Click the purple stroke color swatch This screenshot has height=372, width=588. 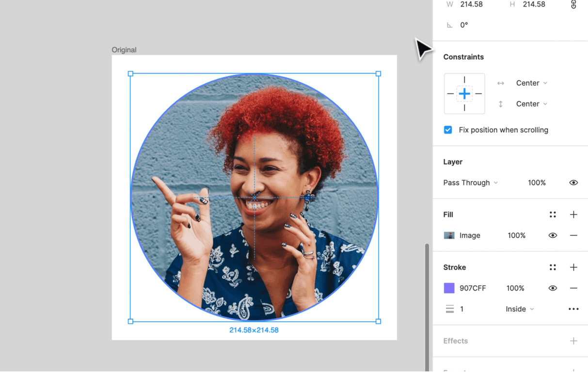pos(449,288)
